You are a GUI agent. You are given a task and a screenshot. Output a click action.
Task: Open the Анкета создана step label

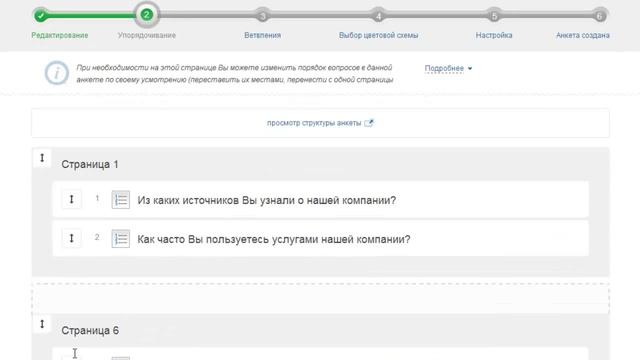582,36
